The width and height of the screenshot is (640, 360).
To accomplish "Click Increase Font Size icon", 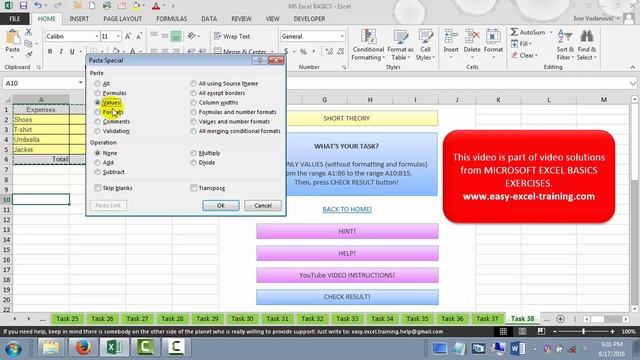I will [128, 36].
